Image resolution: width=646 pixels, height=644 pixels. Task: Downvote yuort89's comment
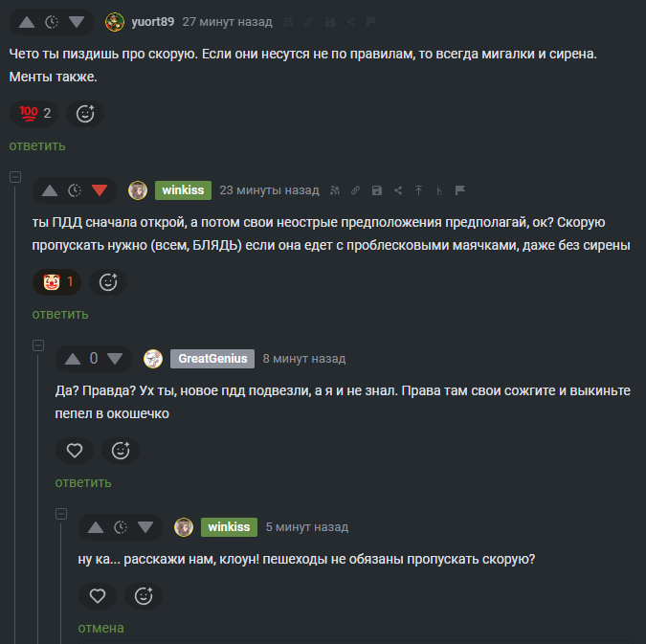[x=77, y=21]
